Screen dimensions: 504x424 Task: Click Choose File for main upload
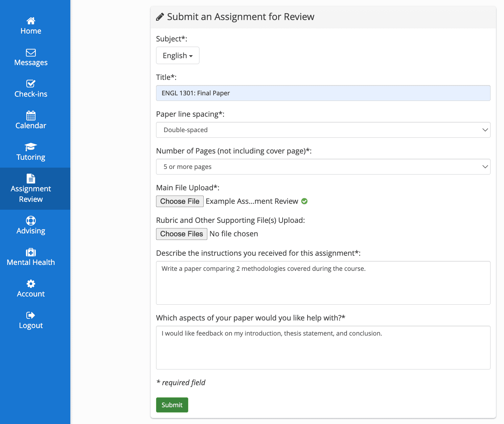(180, 201)
